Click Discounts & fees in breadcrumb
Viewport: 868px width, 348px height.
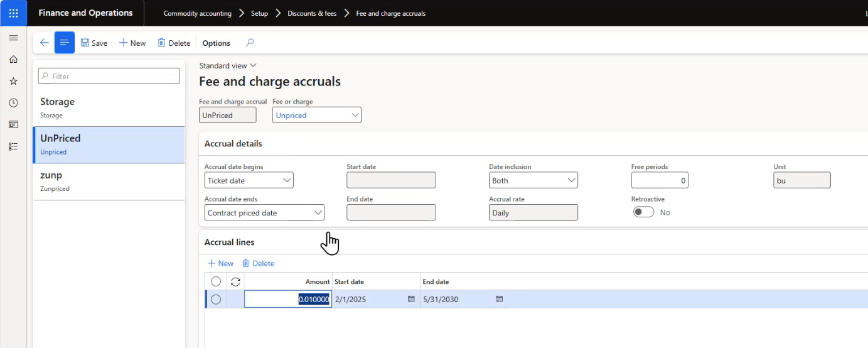tap(312, 13)
